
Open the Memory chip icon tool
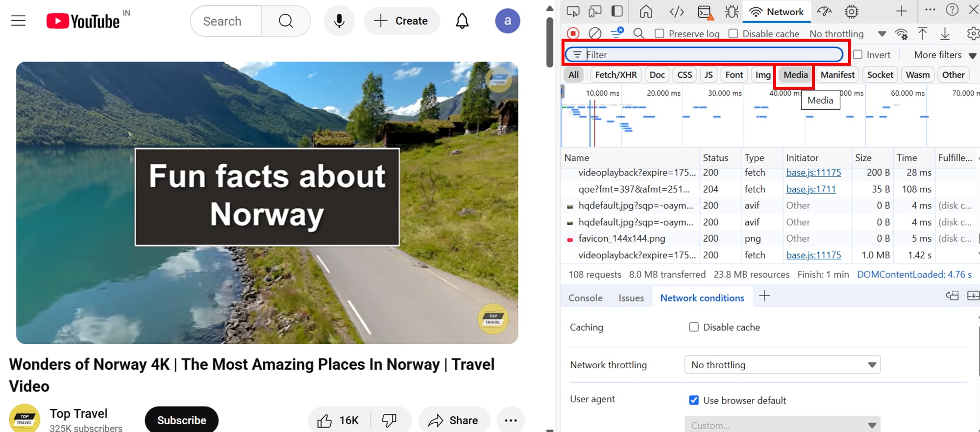[x=852, y=11]
